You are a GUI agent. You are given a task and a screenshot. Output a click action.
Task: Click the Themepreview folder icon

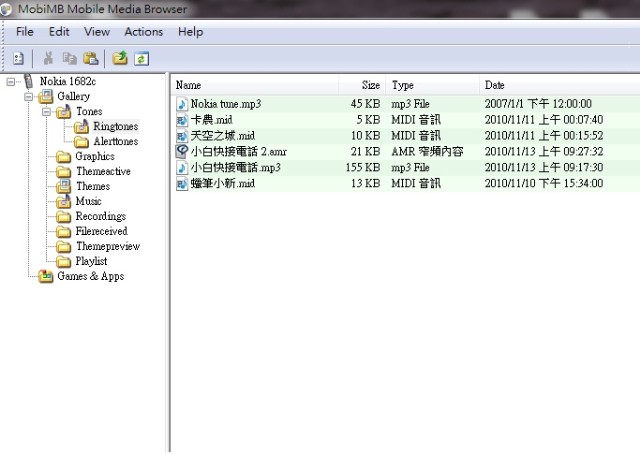63,247
